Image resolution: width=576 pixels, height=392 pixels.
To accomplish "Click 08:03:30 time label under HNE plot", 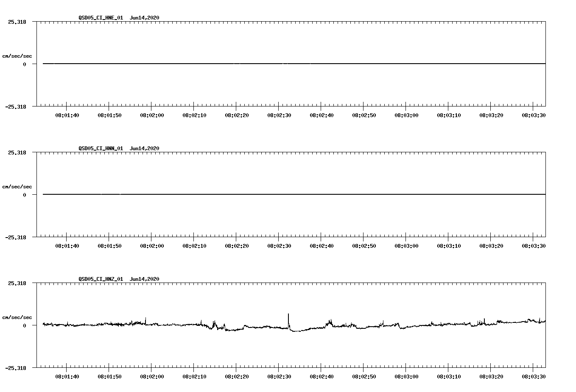I will pos(534,115).
